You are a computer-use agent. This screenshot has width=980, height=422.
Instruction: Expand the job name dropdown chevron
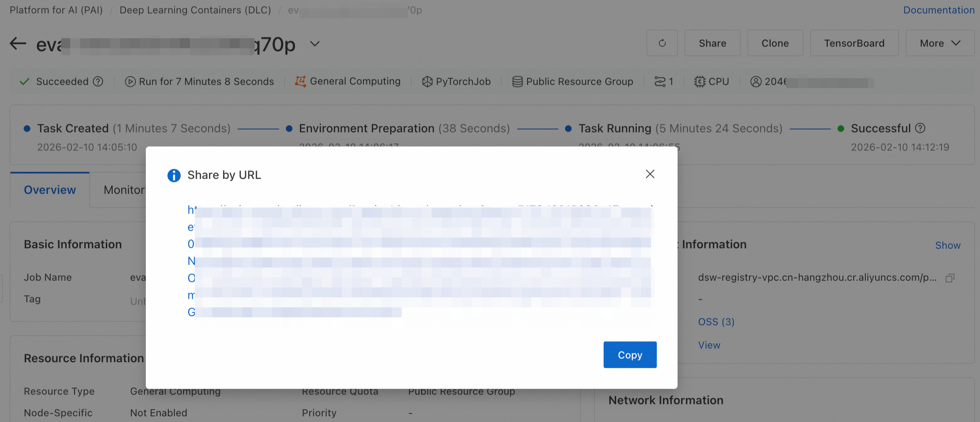[x=315, y=44]
